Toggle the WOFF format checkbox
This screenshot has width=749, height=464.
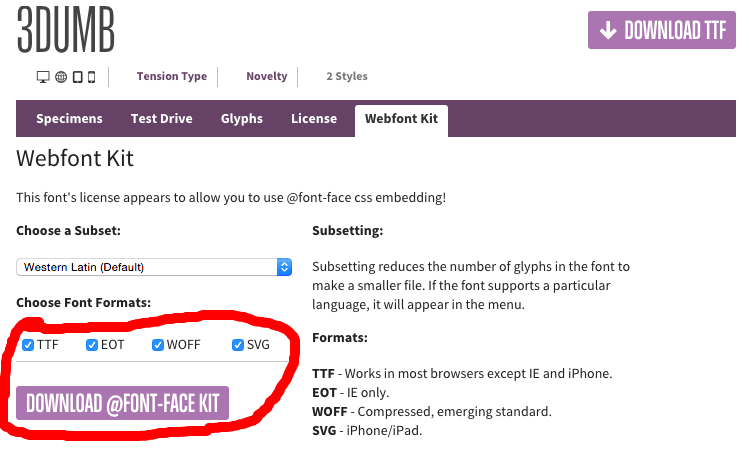pos(158,345)
